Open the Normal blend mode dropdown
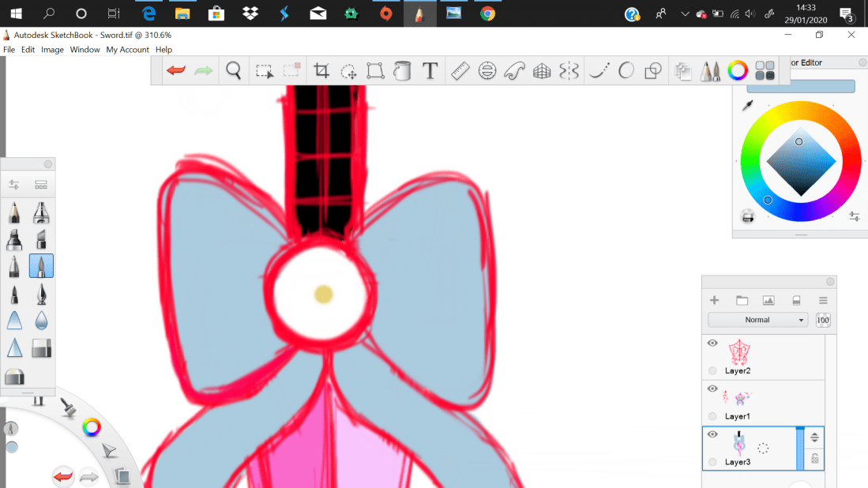868x488 pixels. point(757,319)
